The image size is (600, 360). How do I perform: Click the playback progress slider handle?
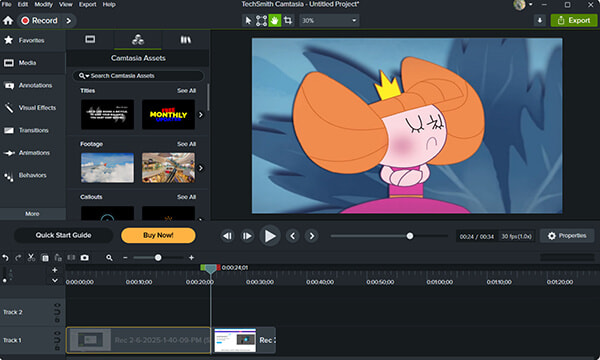[x=410, y=236]
